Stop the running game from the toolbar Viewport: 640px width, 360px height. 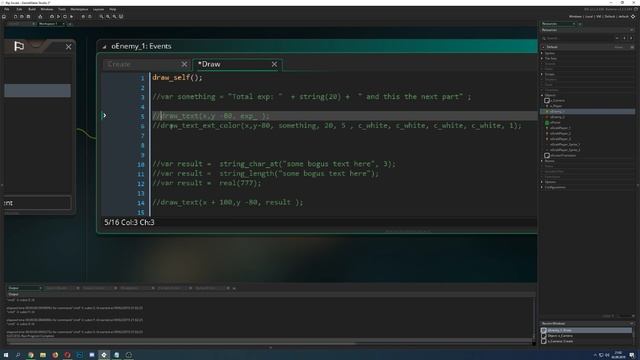click(x=65, y=17)
